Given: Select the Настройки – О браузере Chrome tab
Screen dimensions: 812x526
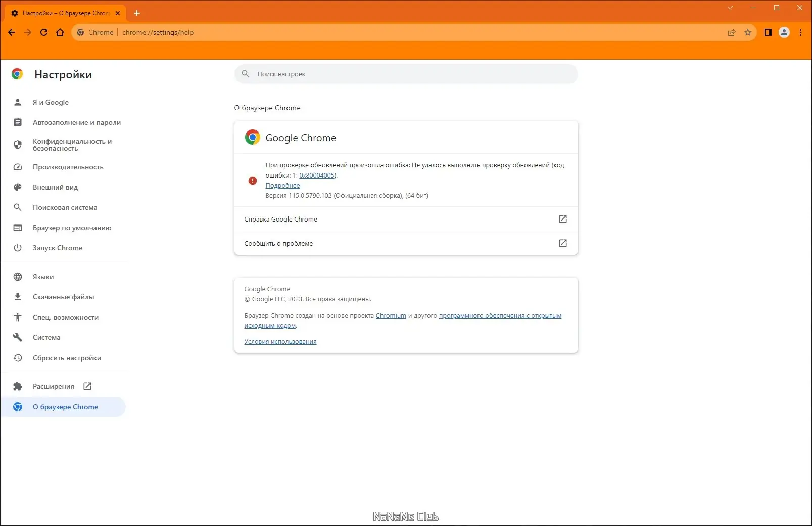Looking at the screenshot, I should (66, 13).
